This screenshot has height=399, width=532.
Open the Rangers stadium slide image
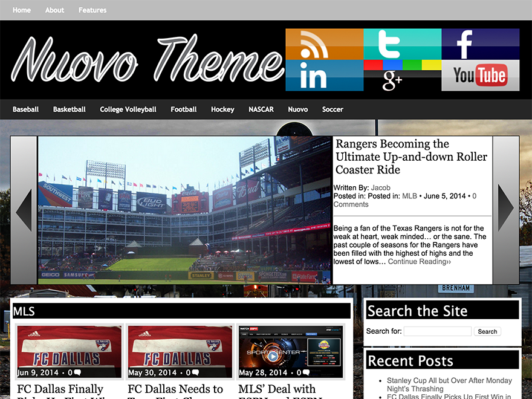pyautogui.click(x=185, y=210)
